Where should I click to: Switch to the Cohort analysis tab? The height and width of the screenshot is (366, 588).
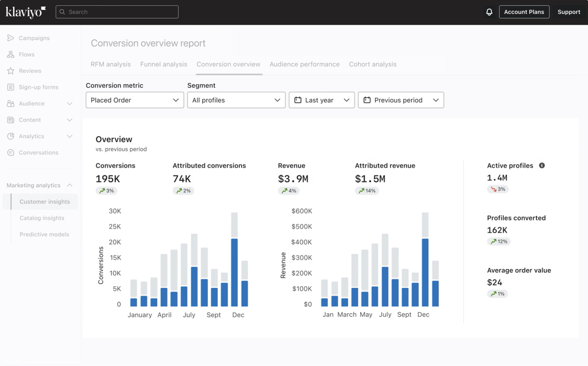click(373, 64)
